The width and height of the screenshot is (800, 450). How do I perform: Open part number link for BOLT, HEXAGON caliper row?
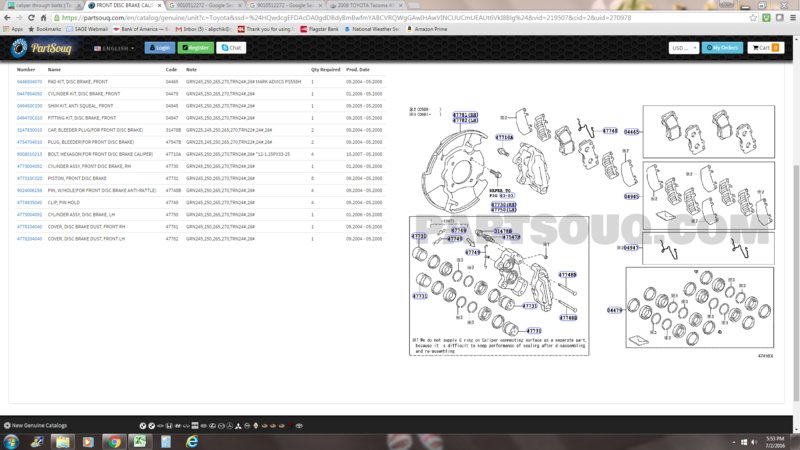[x=29, y=154]
